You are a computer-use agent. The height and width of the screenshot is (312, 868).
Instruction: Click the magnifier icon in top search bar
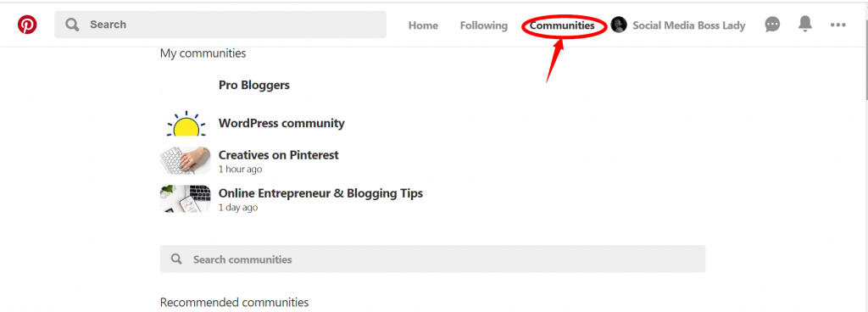[x=72, y=25]
